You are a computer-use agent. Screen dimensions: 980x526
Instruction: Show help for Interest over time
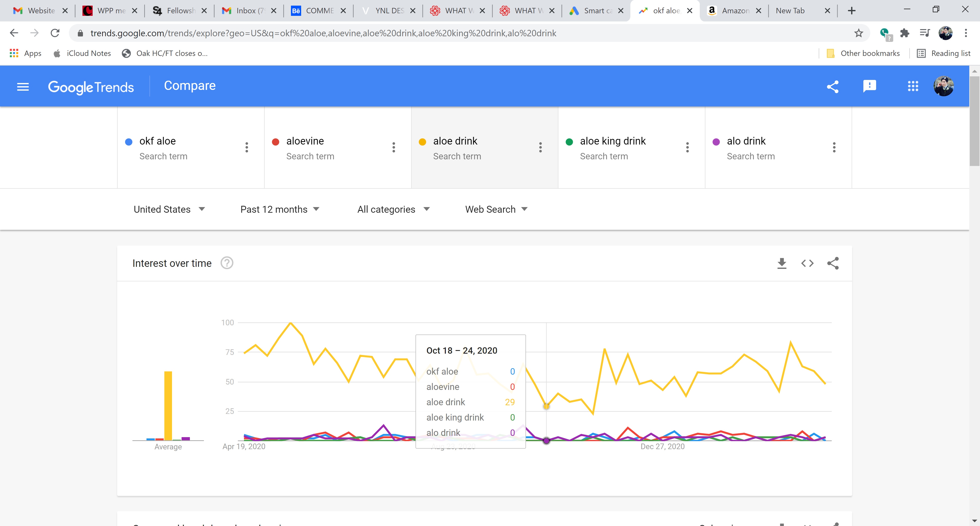pyautogui.click(x=227, y=263)
